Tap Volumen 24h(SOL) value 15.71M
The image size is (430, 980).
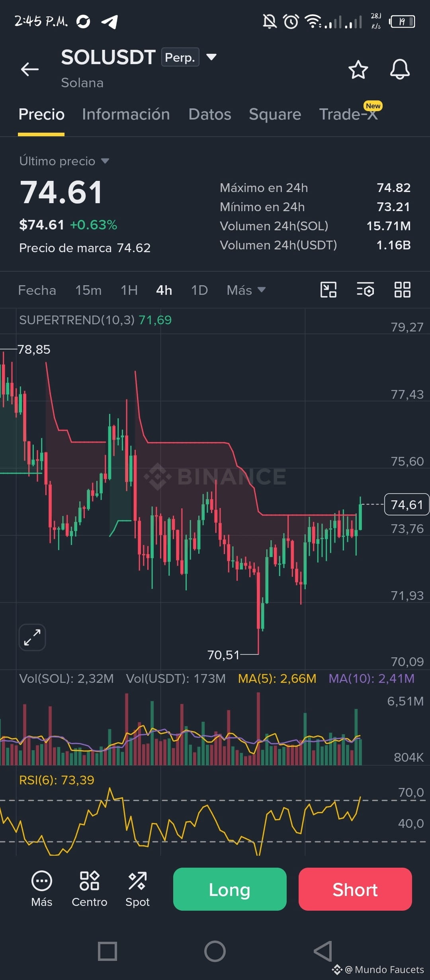coord(388,226)
